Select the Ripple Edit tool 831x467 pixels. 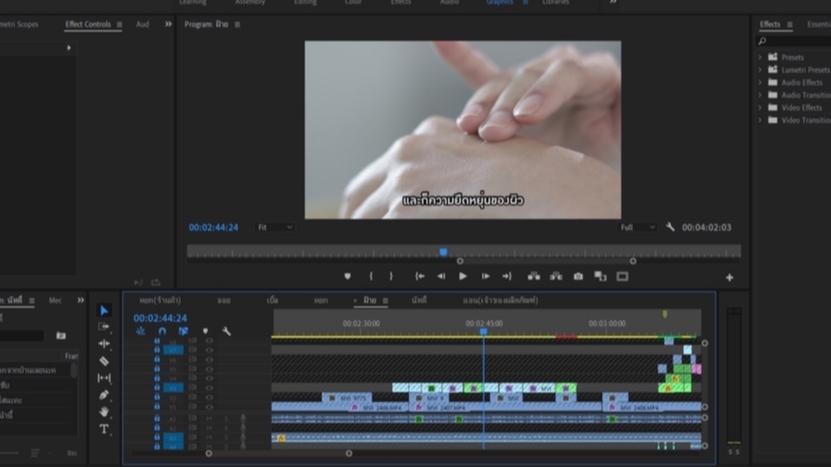104,343
